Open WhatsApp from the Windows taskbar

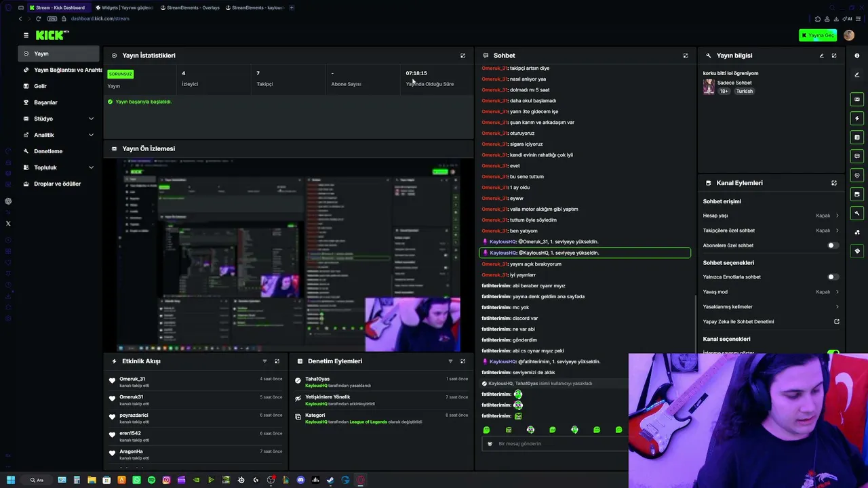point(136,480)
